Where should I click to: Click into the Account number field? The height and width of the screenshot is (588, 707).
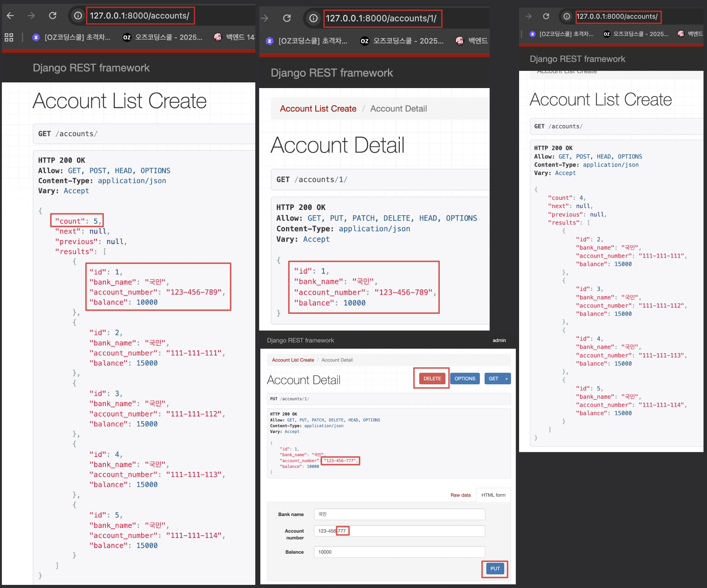pos(399,531)
